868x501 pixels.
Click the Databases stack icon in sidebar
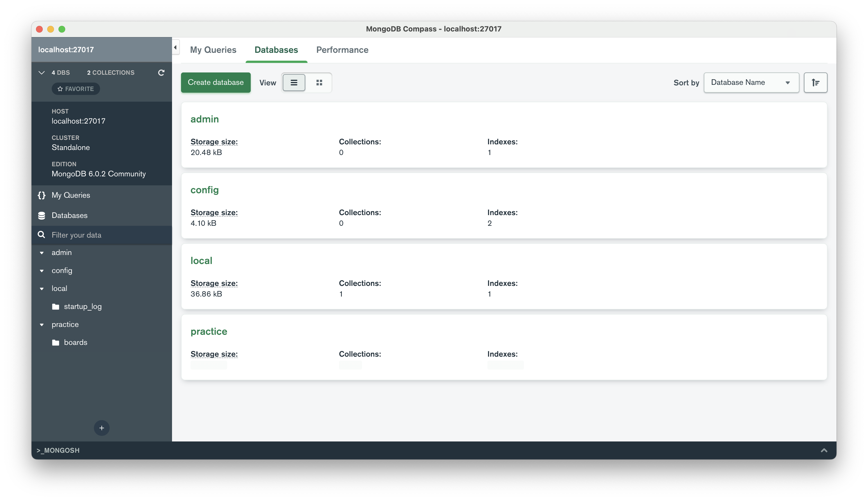(x=42, y=215)
